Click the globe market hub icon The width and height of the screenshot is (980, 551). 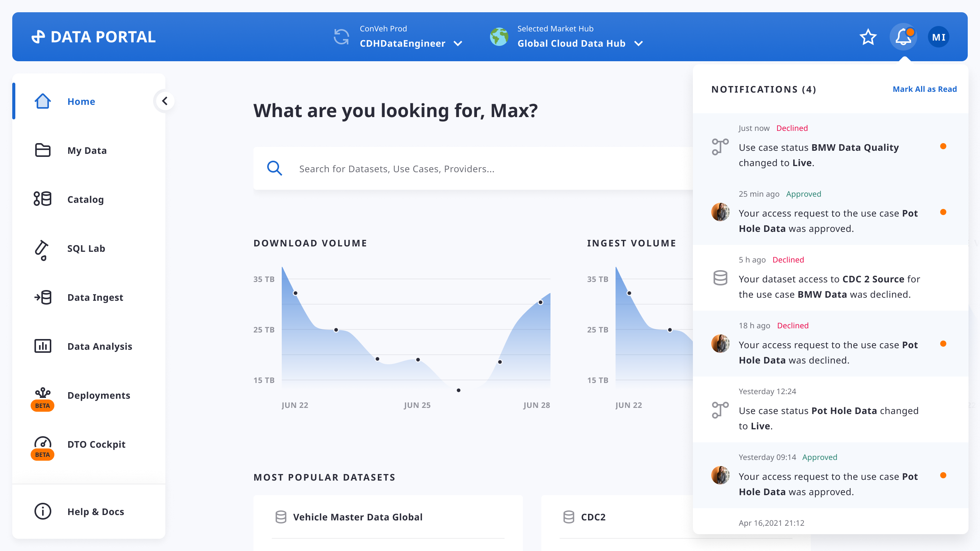(x=499, y=37)
